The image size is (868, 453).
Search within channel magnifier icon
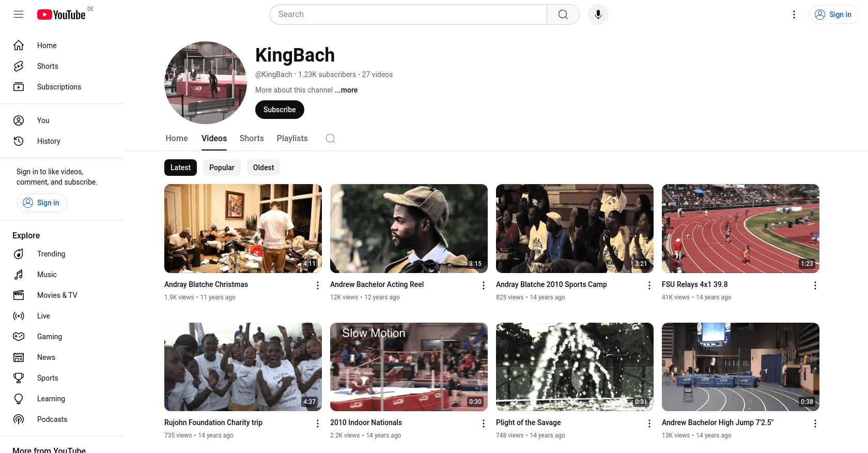pos(331,139)
